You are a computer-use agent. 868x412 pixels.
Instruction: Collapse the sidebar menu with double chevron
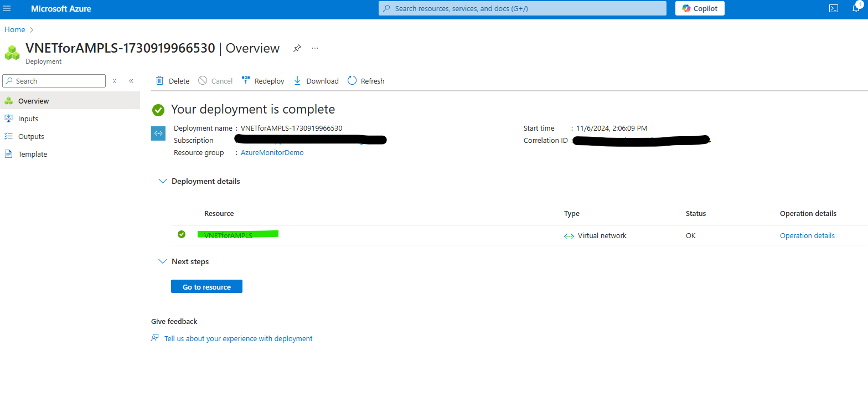pyautogui.click(x=131, y=81)
